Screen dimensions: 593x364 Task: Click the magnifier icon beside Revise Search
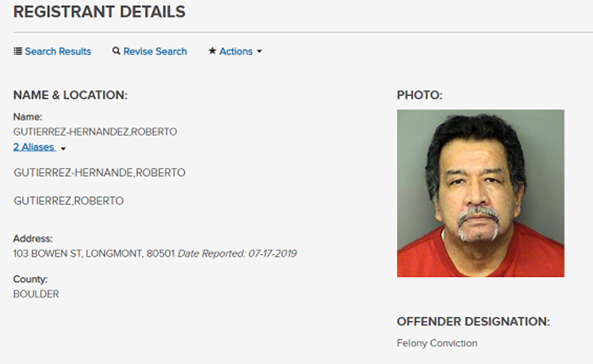(116, 51)
